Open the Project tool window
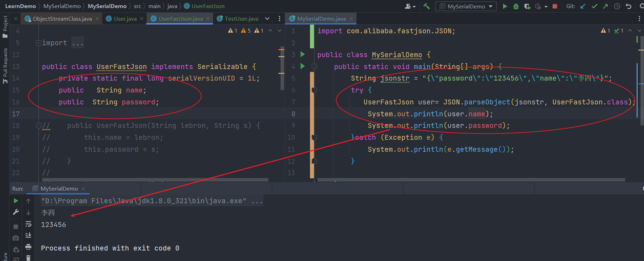This screenshot has width=644, height=261. coord(5,27)
